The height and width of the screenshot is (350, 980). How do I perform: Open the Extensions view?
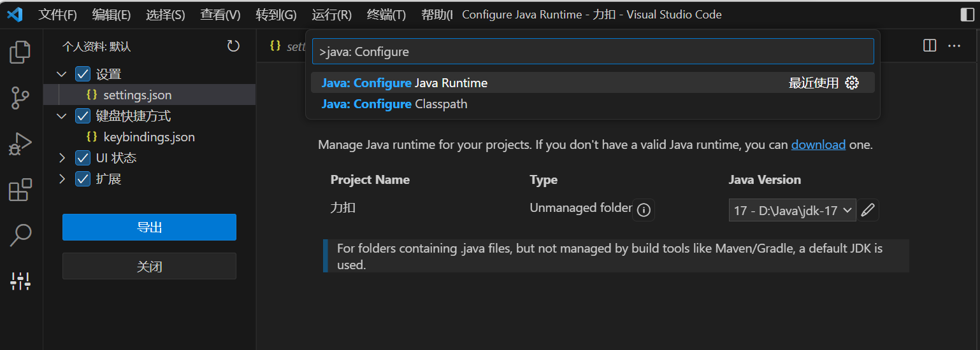(x=20, y=190)
